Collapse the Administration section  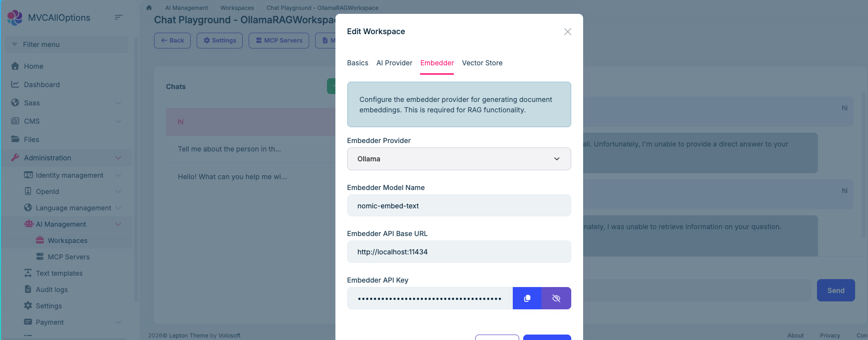point(118,158)
